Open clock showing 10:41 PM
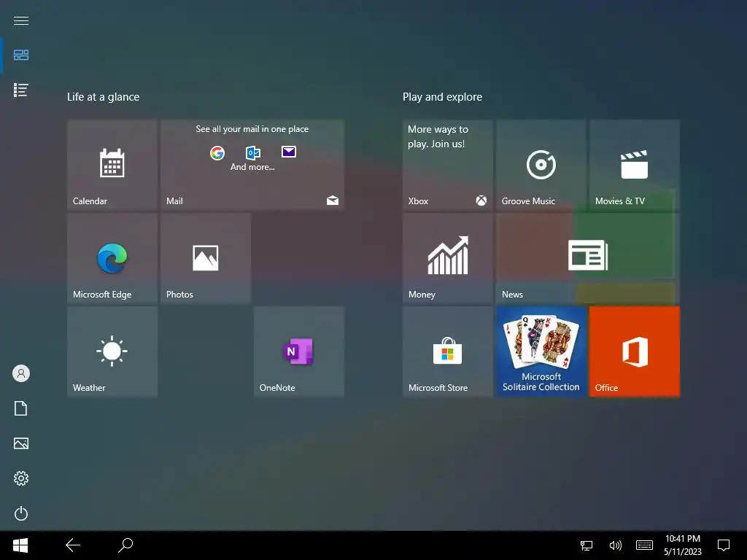The width and height of the screenshot is (747, 560). [x=683, y=545]
